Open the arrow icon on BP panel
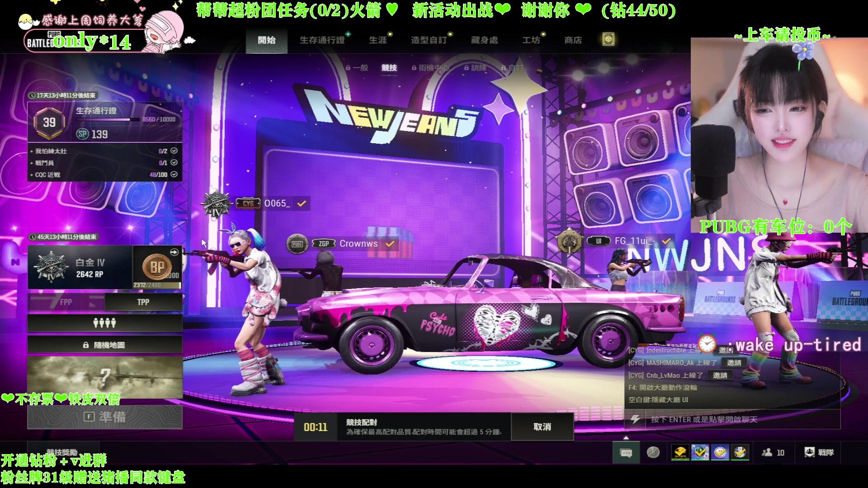Viewport: 868px width, 488px height. (x=174, y=252)
